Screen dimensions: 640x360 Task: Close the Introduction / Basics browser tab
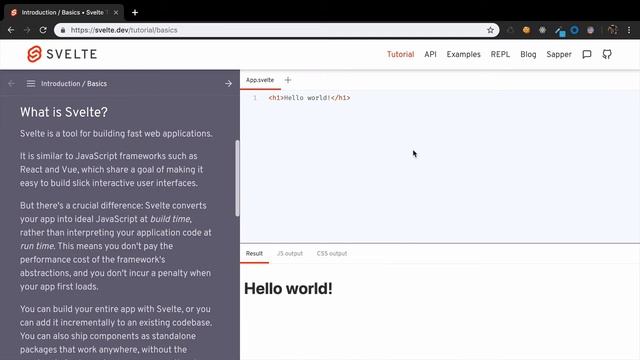(x=116, y=13)
